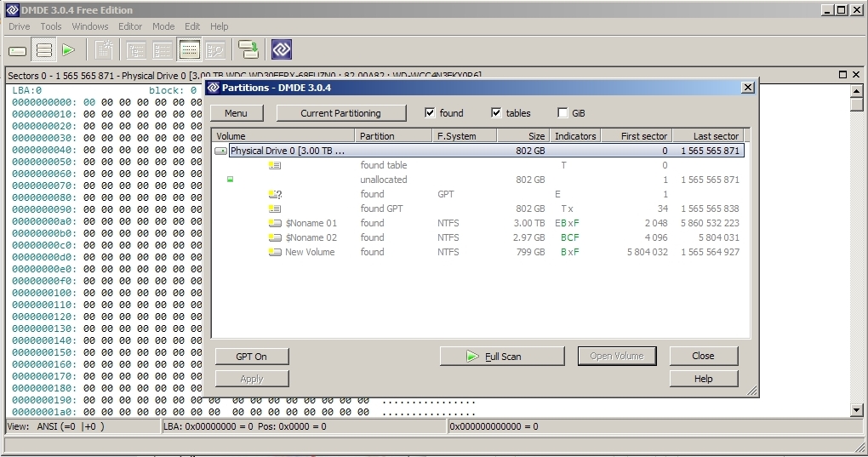This screenshot has height=457, width=868.
Task: Open the Tools menu
Action: (x=51, y=26)
